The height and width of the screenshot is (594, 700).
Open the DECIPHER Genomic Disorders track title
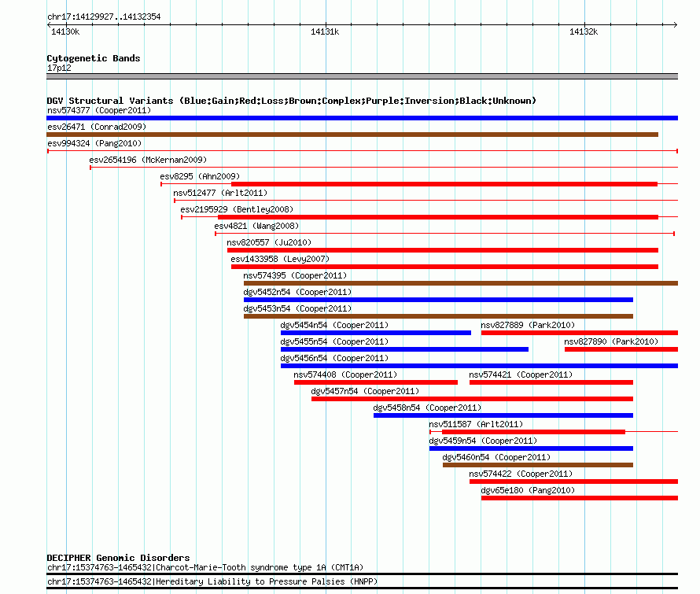118,558
